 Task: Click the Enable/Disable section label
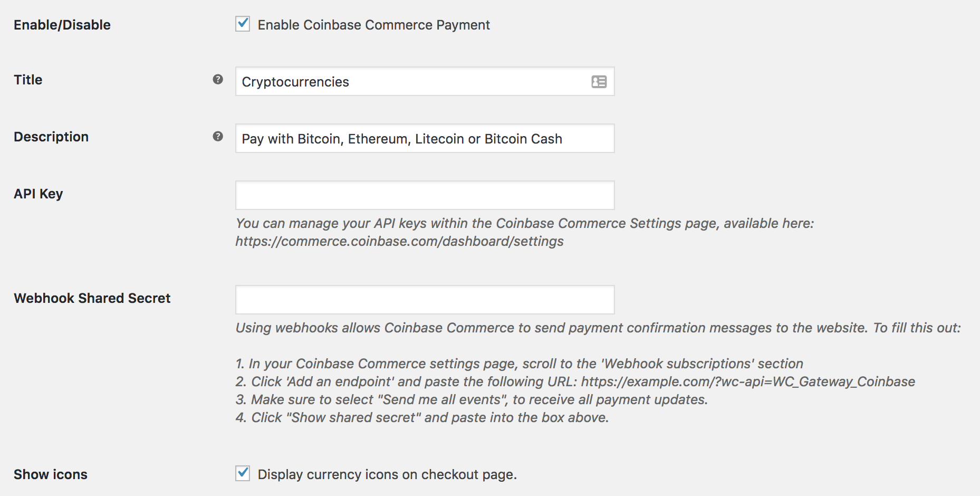point(62,24)
